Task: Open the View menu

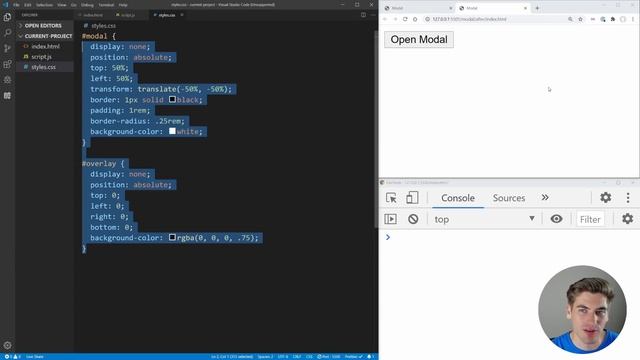Action: (62, 5)
